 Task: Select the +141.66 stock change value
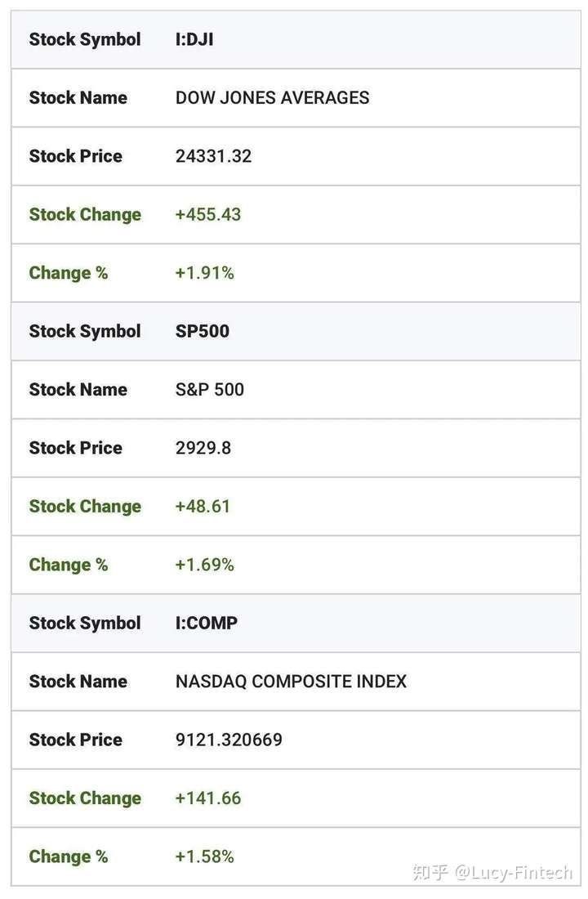[208, 798]
